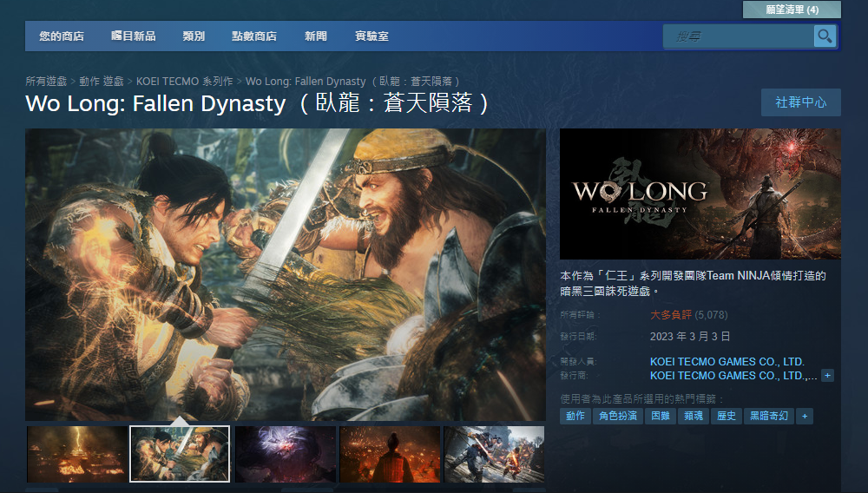Select the purple demon beast thumbnail
The width and height of the screenshot is (868, 493).
tap(285, 454)
